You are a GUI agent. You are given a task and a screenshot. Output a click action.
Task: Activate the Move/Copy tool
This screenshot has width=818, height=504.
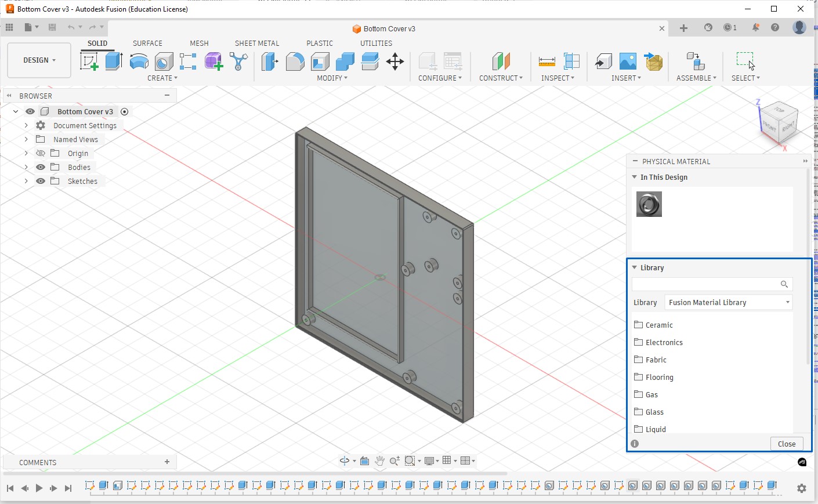(395, 61)
